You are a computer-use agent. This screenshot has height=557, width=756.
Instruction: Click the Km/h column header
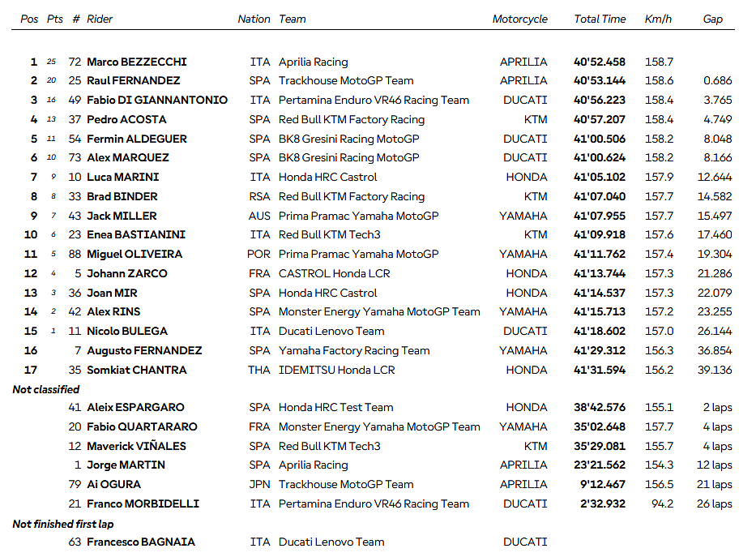[x=658, y=19]
